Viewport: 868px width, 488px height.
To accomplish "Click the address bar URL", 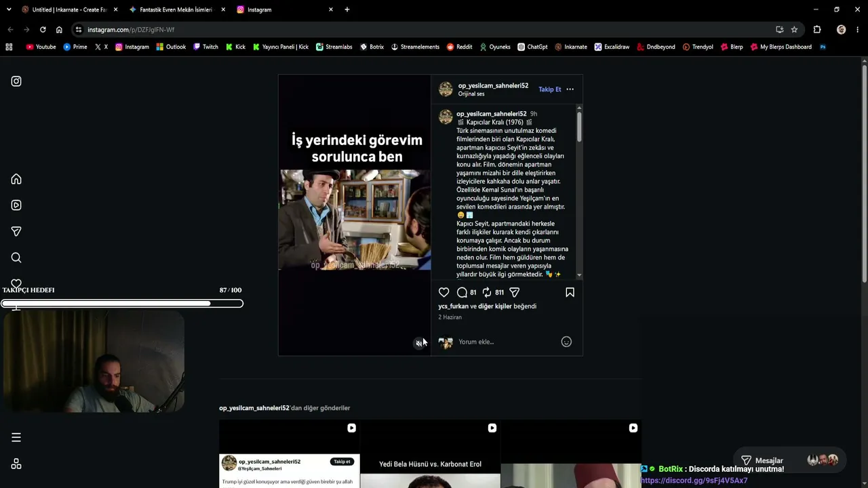I will 131,30.
